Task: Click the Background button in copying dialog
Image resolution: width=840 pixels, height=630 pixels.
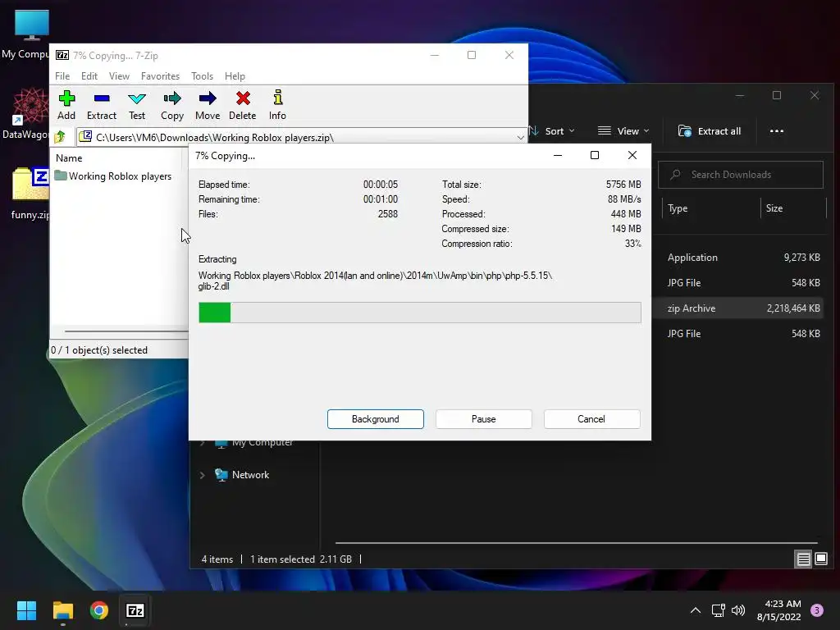Action: tap(376, 419)
